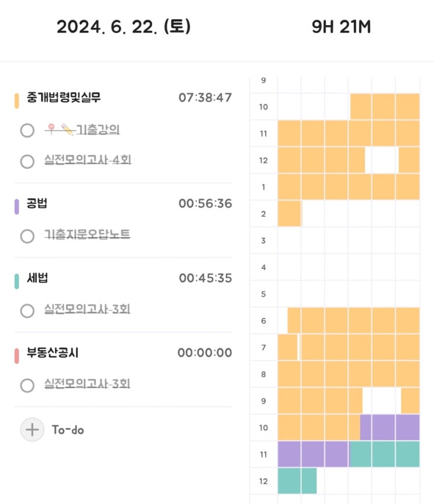Toggle checkbox for 부동산공시 실전모의고사-3회
434x504 pixels.
(27, 385)
